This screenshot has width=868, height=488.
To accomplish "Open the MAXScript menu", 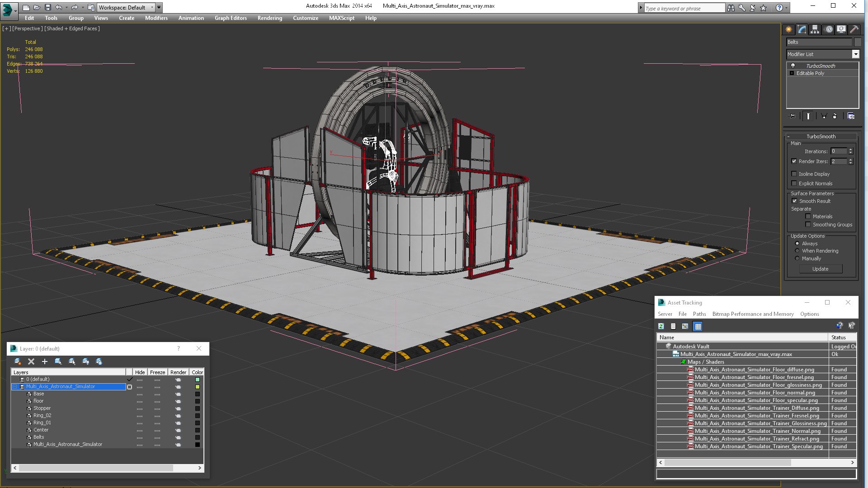I will point(342,18).
